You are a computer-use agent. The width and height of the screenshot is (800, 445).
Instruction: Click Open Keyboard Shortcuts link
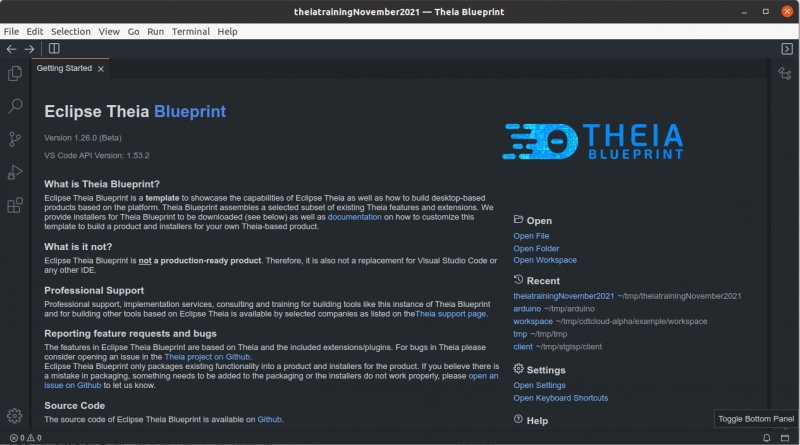[x=561, y=398]
